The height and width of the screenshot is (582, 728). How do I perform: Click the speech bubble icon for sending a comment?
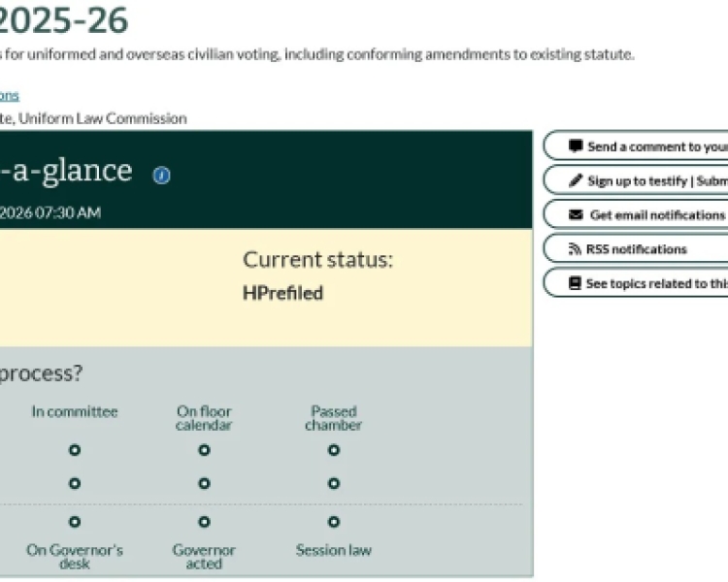click(x=576, y=146)
